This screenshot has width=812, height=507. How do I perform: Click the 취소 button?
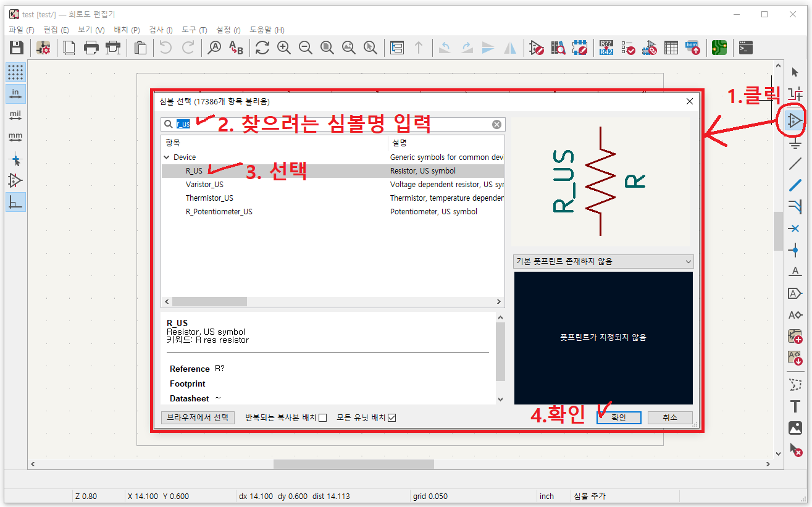(x=670, y=417)
